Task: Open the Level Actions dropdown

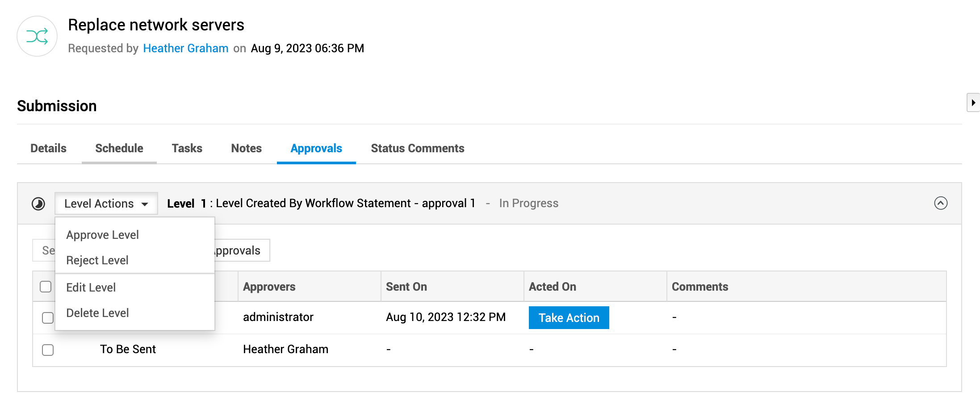Action: [x=106, y=204]
